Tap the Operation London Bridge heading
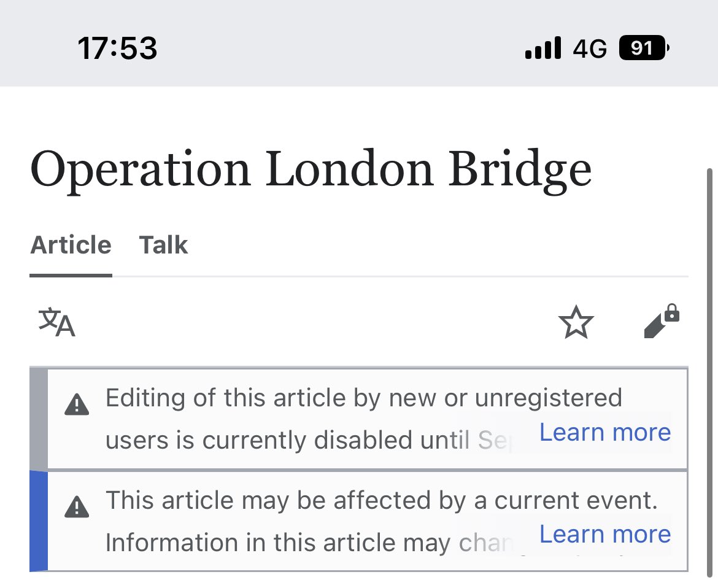This screenshot has height=588, width=718. (x=311, y=170)
